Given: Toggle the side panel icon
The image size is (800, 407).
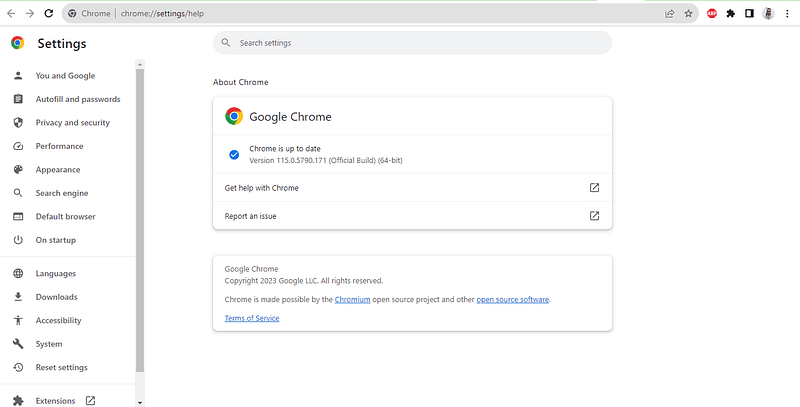Looking at the screenshot, I should (x=749, y=14).
